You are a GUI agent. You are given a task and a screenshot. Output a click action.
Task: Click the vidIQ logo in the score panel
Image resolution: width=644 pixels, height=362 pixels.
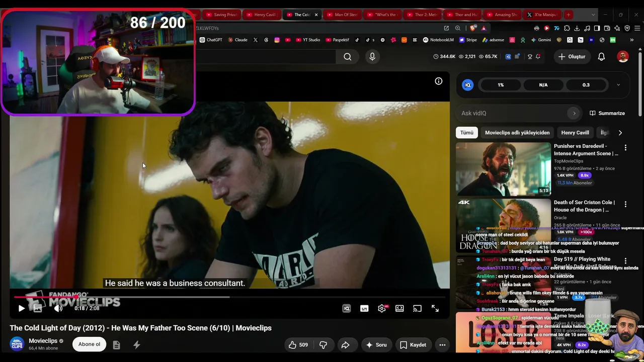(x=468, y=85)
